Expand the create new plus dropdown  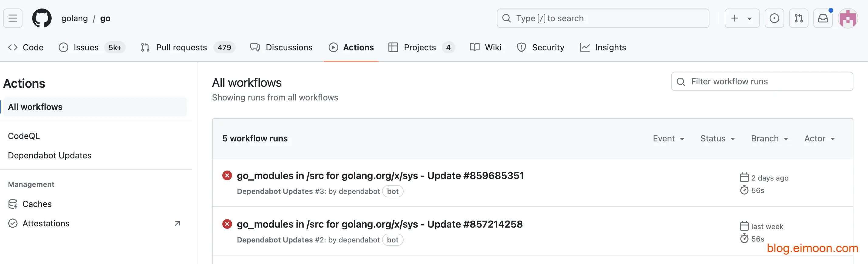tap(742, 18)
